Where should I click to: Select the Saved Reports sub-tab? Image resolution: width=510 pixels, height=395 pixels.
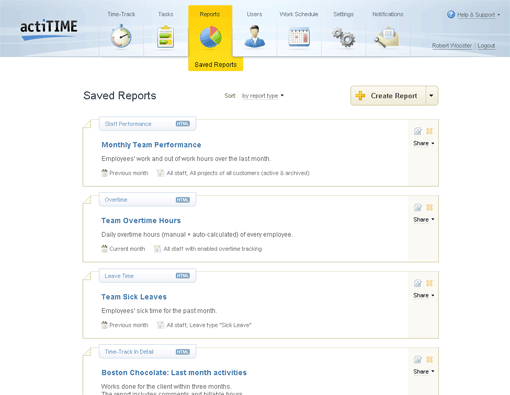[x=215, y=64]
